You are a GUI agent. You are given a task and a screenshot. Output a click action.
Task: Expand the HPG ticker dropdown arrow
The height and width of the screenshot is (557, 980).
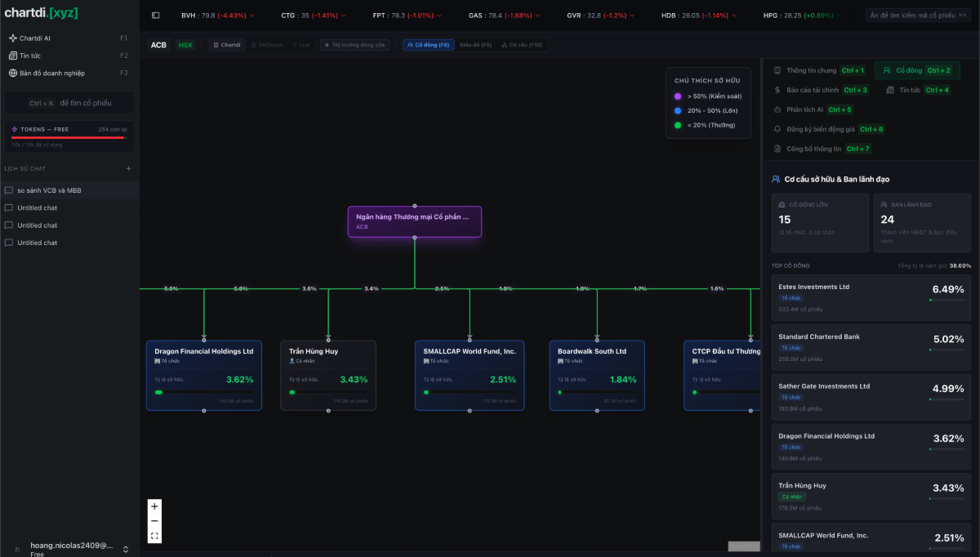point(839,16)
